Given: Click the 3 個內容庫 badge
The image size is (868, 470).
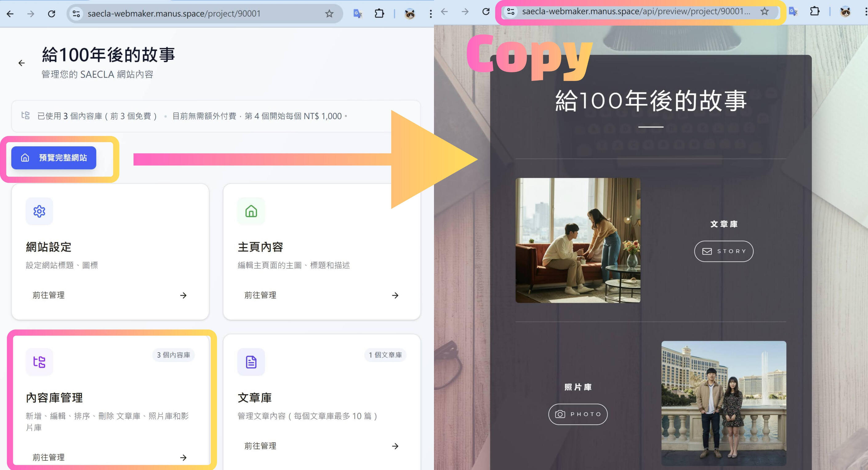Looking at the screenshot, I should [173, 355].
